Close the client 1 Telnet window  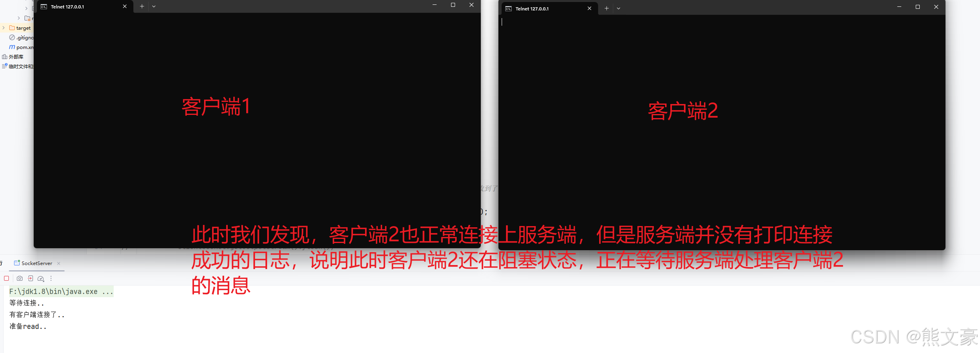[472, 5]
